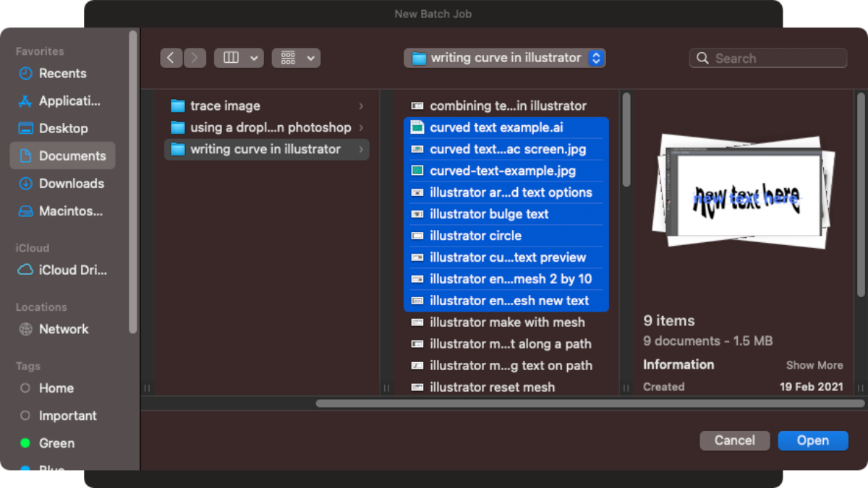868x488 pixels.
Task: Click the curved text example.ai file icon
Action: [417, 127]
